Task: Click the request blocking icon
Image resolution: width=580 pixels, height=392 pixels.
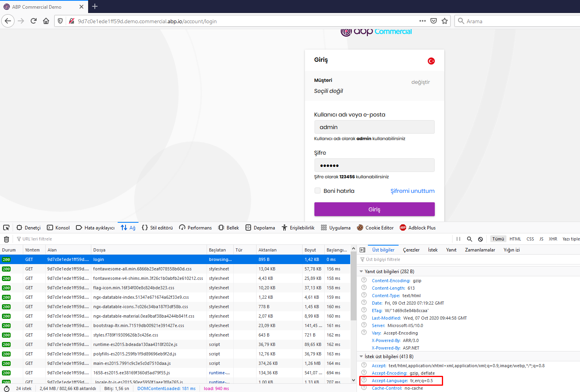Action: (x=480, y=239)
